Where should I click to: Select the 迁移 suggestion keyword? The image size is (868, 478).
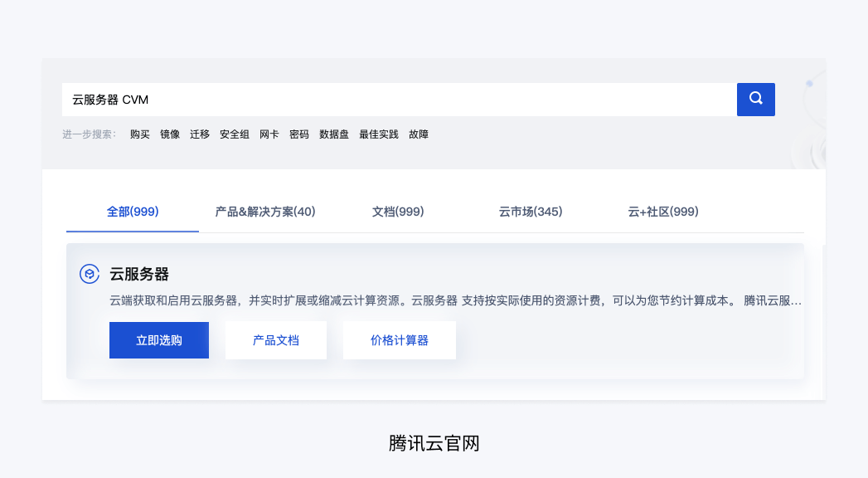[200, 134]
